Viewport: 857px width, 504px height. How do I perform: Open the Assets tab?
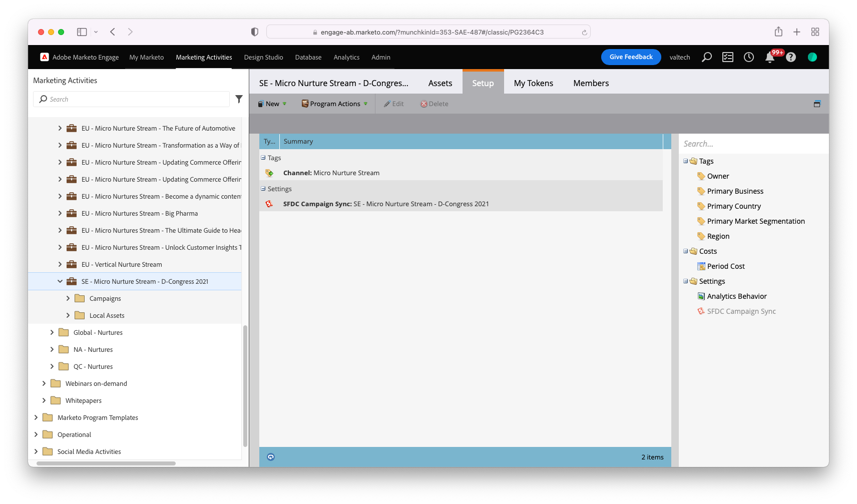pos(440,83)
